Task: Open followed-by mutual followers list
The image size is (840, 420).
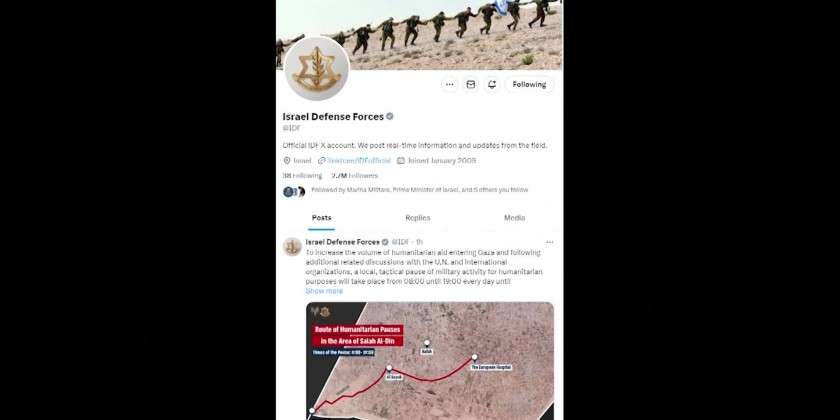Action: point(419,190)
